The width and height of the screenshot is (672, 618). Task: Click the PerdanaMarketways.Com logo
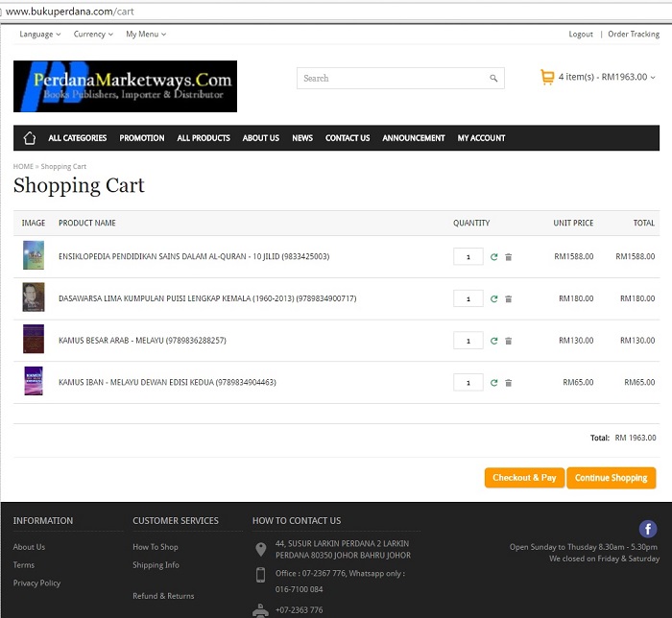(x=125, y=86)
